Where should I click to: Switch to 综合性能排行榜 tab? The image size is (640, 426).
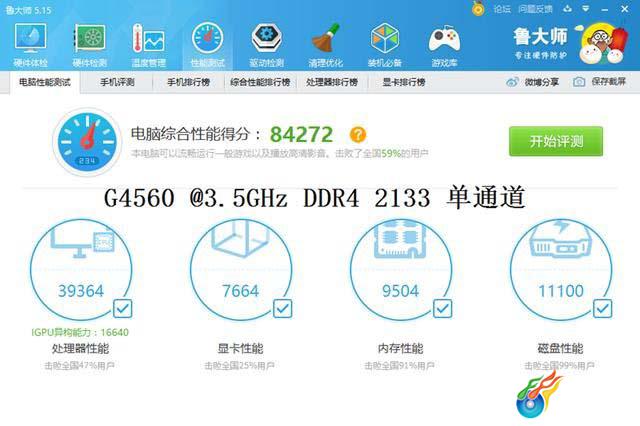(x=260, y=82)
